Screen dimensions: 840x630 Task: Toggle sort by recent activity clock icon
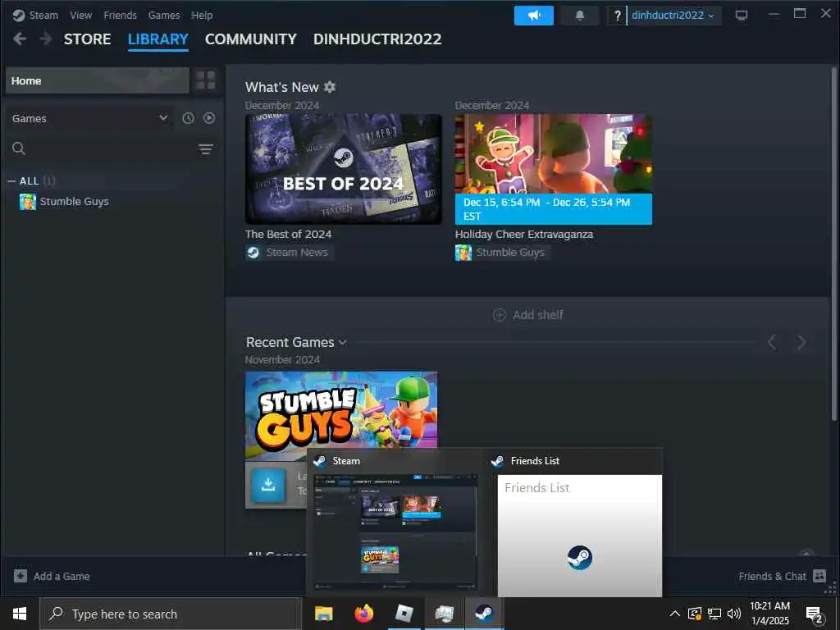188,118
